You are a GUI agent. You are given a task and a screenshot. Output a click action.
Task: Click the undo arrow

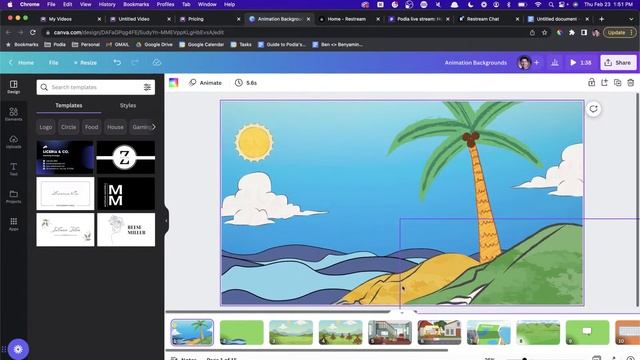coord(117,62)
